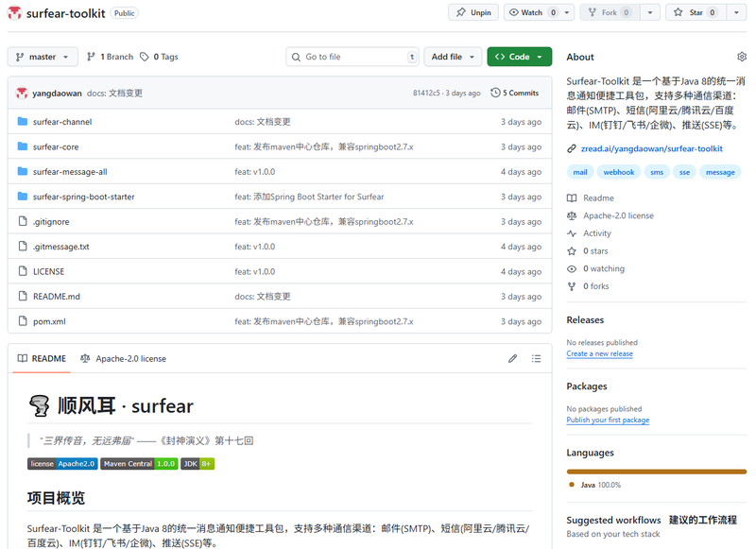Open the zread.ai/yangdaowan/surfear-toolkit link
The width and height of the screenshot is (756, 549).
pyautogui.click(x=652, y=149)
